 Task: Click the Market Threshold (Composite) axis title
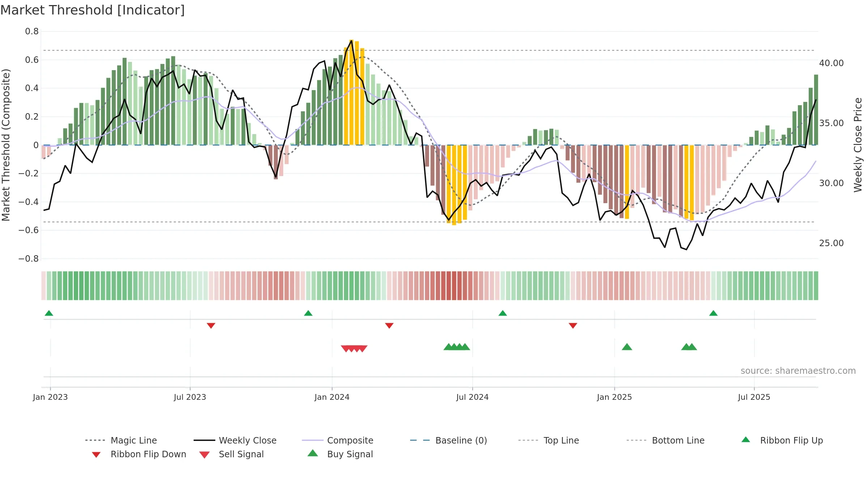tap(6, 145)
